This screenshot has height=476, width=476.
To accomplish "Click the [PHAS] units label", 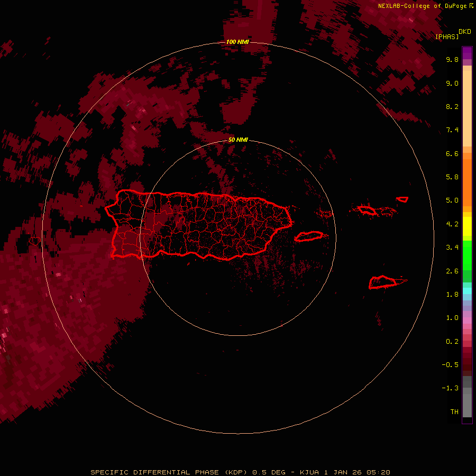I will point(447,36).
